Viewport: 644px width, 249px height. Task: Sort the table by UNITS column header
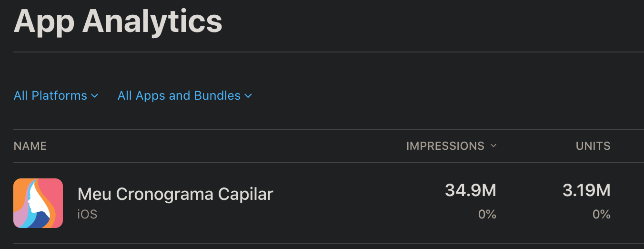point(593,145)
